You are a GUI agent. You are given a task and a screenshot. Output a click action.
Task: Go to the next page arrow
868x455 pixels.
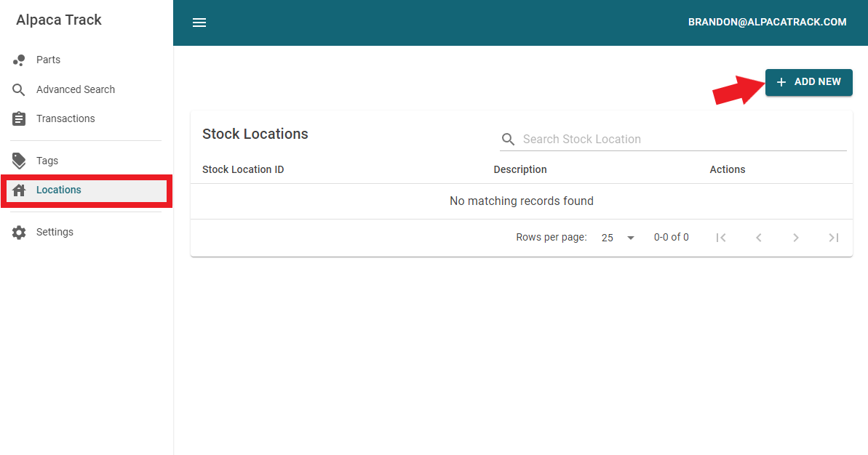(796, 238)
